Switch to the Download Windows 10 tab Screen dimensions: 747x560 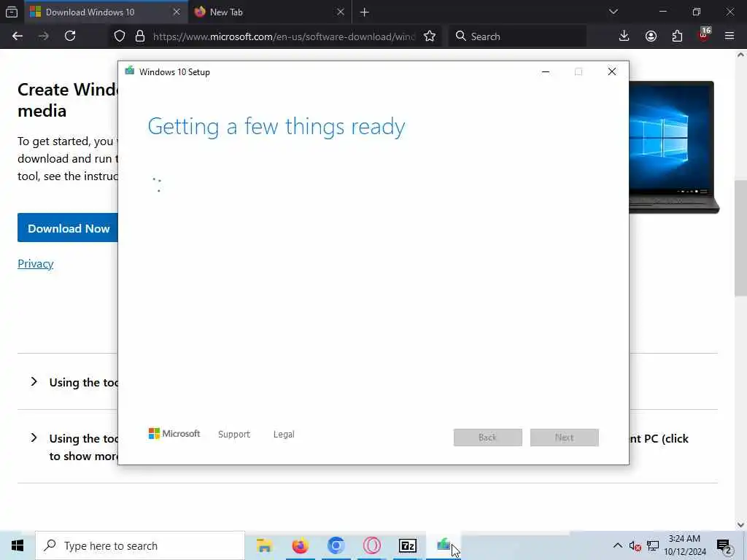(106, 12)
